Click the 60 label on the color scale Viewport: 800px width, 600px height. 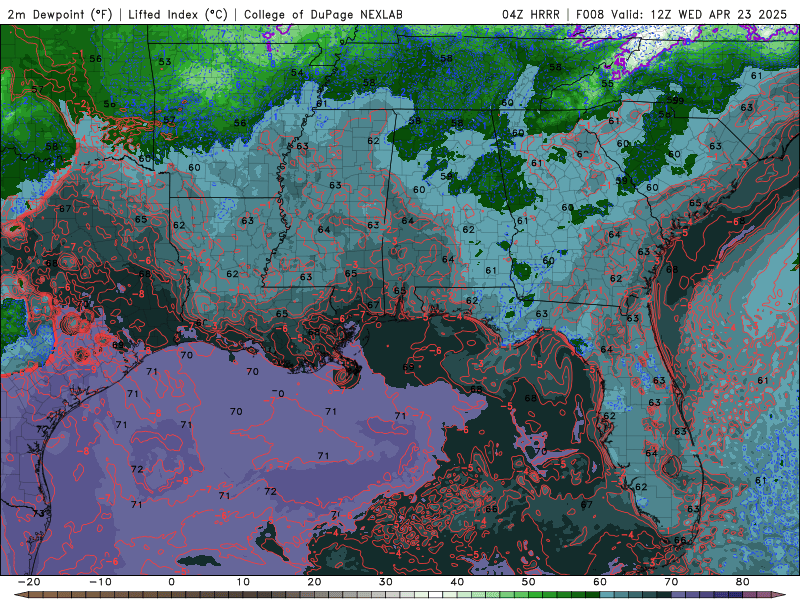pos(600,582)
